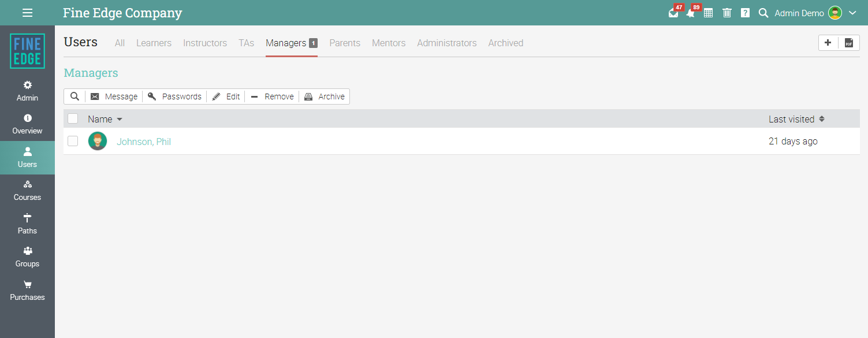Click the header search magnifier
This screenshot has width=868, height=338.
tap(763, 13)
